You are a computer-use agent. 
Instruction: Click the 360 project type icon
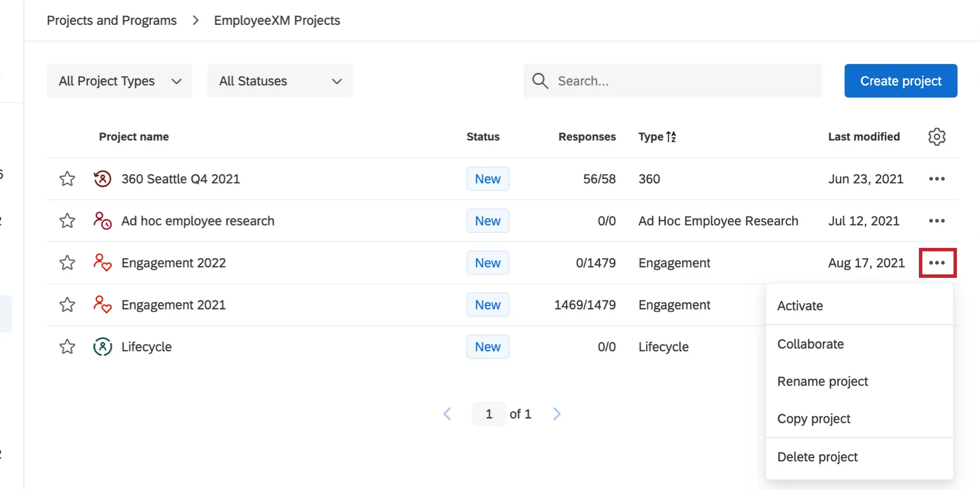click(102, 179)
